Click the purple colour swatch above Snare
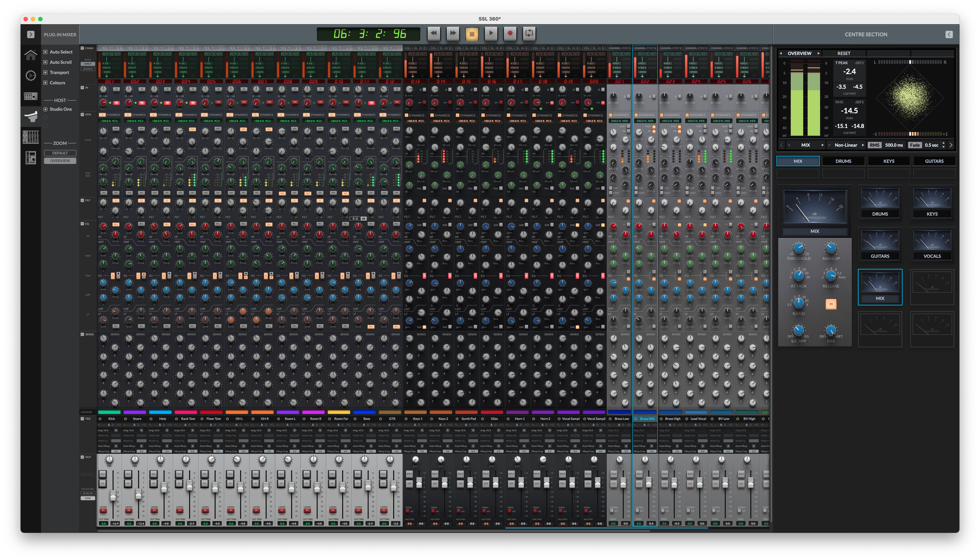 click(135, 412)
